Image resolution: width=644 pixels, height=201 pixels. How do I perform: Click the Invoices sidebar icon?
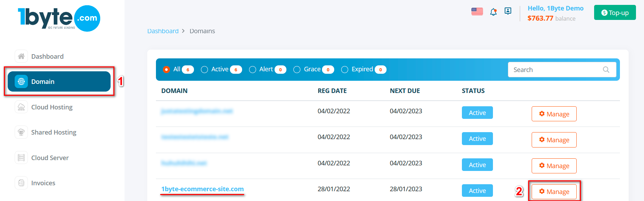tap(21, 183)
